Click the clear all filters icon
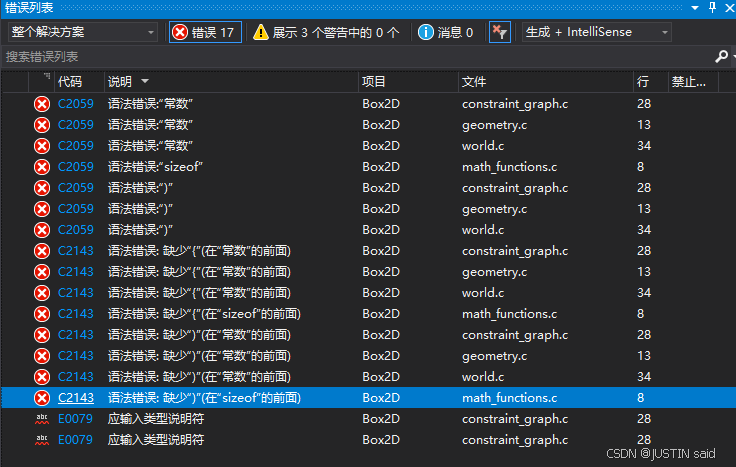The image size is (736, 467). click(x=500, y=32)
